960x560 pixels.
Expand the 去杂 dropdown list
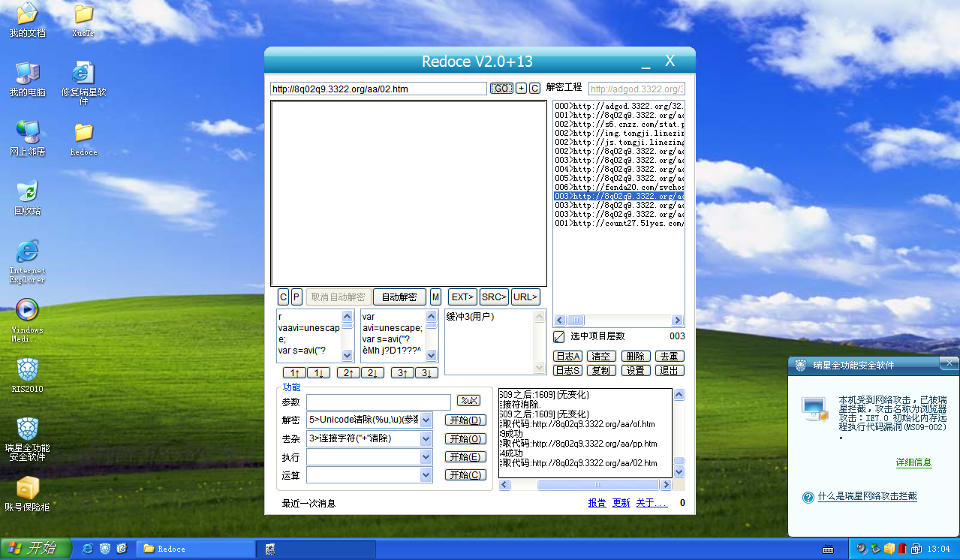coord(426,438)
